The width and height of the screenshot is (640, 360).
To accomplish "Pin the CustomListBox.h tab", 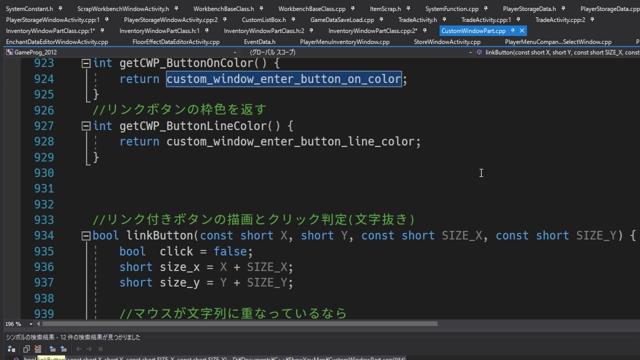I will [x=293, y=19].
